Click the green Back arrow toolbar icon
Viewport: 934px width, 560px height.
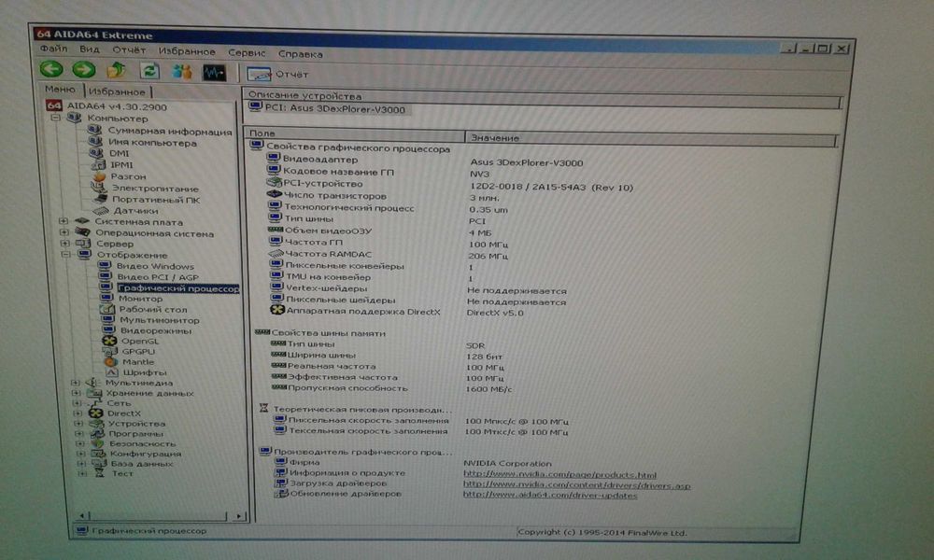[x=51, y=70]
